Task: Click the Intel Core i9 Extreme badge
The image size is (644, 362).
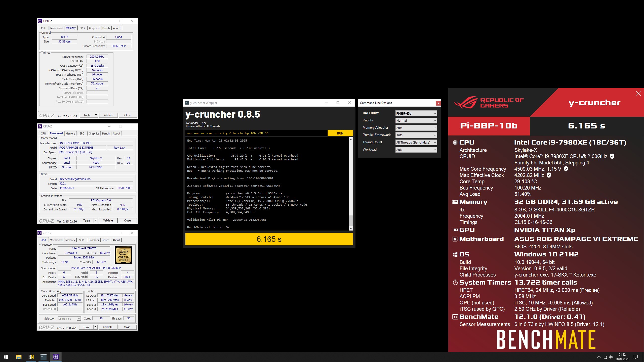Action: click(123, 255)
